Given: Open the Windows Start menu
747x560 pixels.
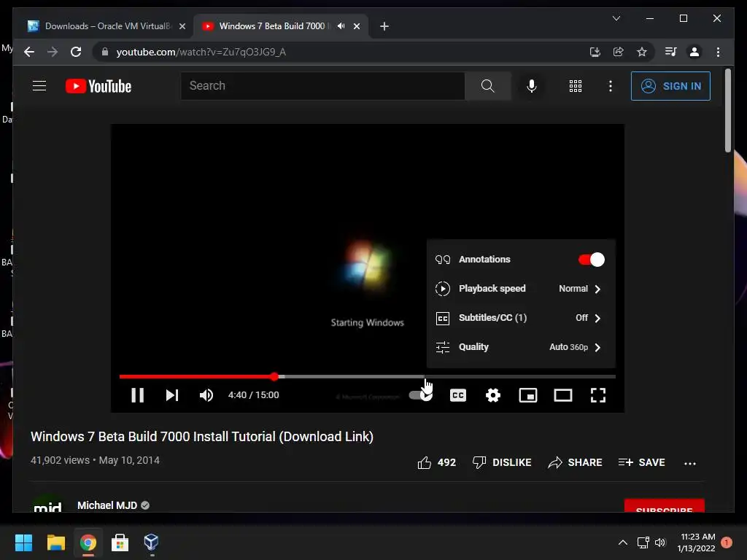Looking at the screenshot, I should (x=23, y=542).
